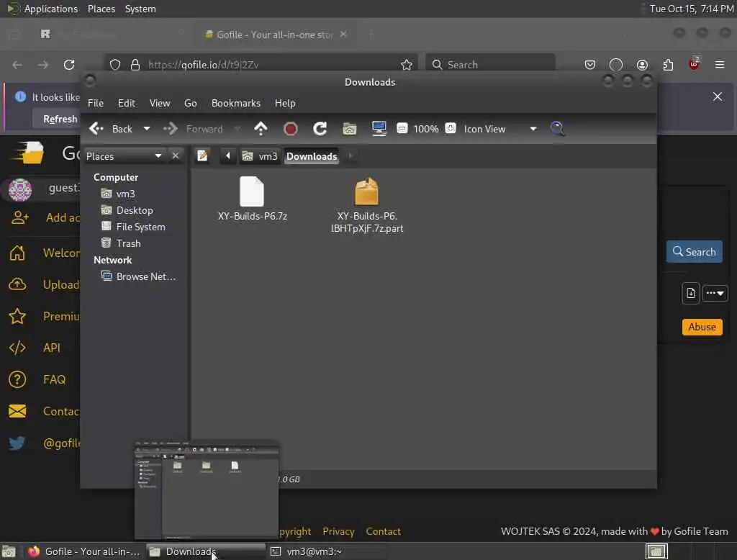Go up to the parent folder
This screenshot has width=737, height=560.
click(261, 129)
